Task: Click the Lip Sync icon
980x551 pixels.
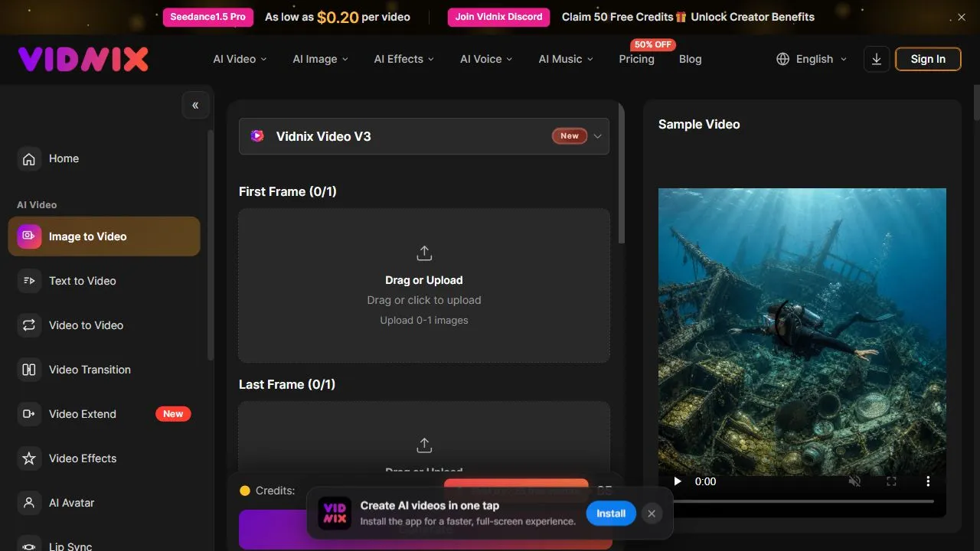Action: tap(29, 546)
